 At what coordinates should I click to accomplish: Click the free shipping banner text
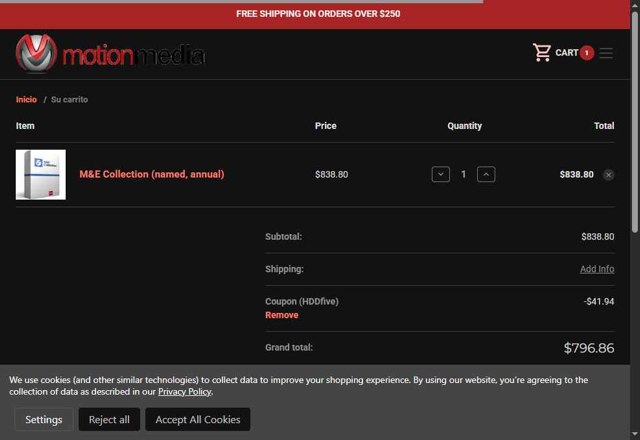[318, 14]
